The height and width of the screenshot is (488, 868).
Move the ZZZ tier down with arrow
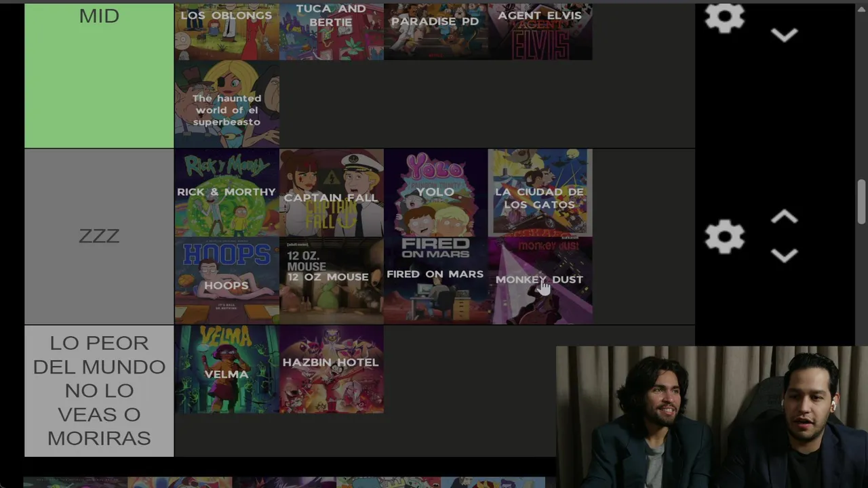point(784,256)
